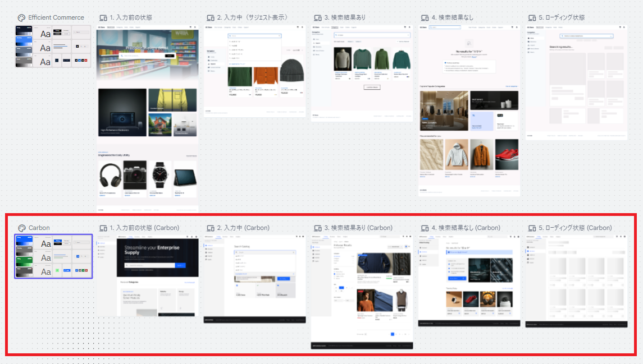The image size is (643, 364).
Task: Click the frame icon for 5. ローディング状態 (Carbon)
Action: (x=532, y=228)
